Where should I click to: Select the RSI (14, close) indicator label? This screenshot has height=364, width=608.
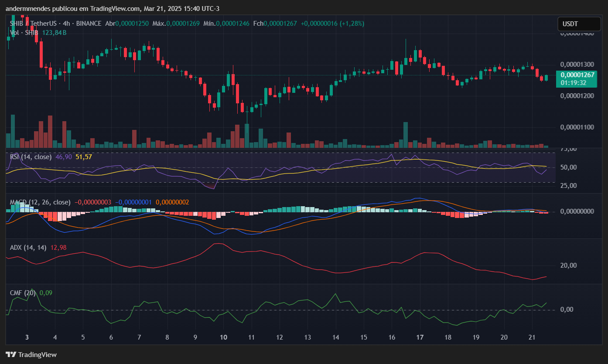(x=31, y=157)
